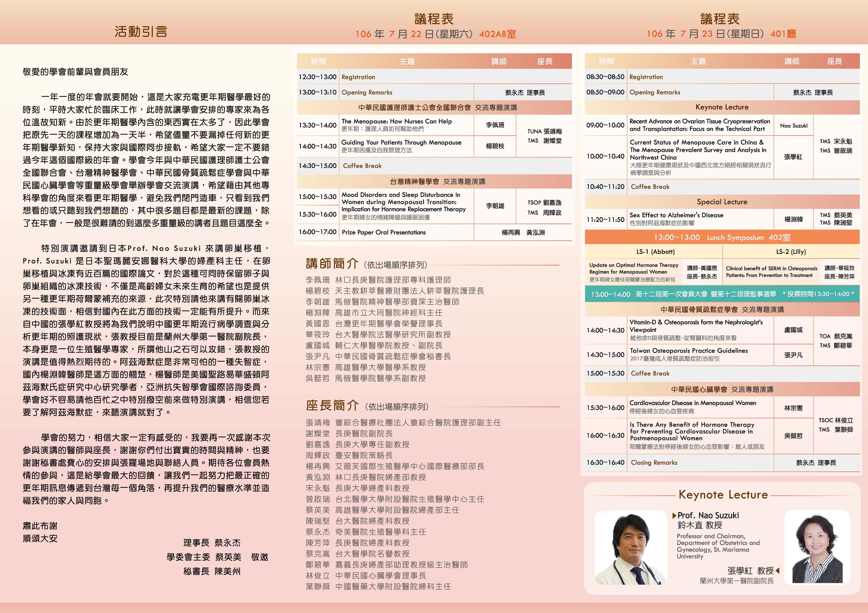Image resolution: width=868 pixels, height=613 pixels.
Task: Click the 活動引言 heading
Action: [141, 32]
